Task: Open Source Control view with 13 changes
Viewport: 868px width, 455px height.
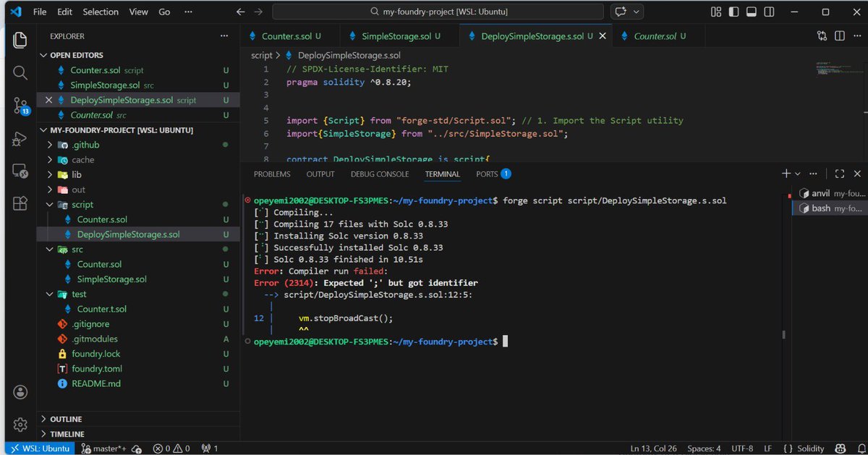Action: 20,106
